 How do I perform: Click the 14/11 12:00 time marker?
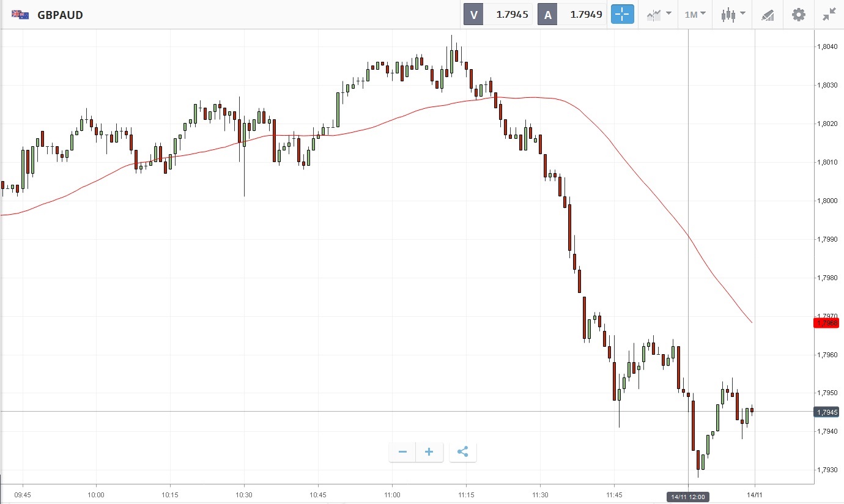(687, 497)
